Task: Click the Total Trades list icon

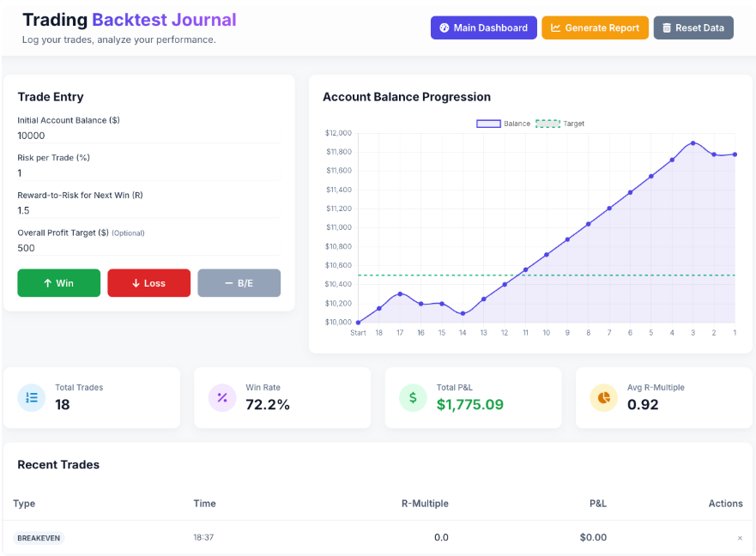Action: click(31, 397)
